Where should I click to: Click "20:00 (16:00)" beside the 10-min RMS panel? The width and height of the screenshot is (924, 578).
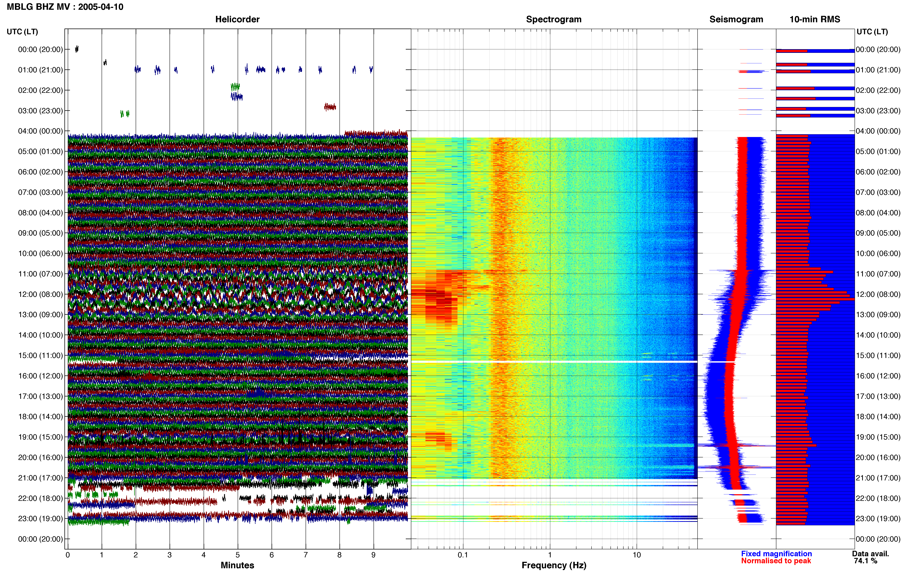(878, 457)
